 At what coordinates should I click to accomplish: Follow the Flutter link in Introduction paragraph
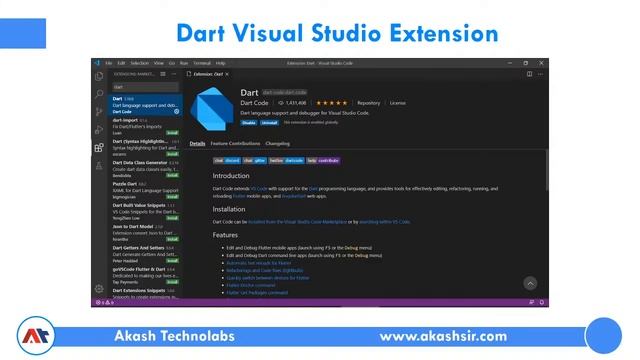pos(239,196)
